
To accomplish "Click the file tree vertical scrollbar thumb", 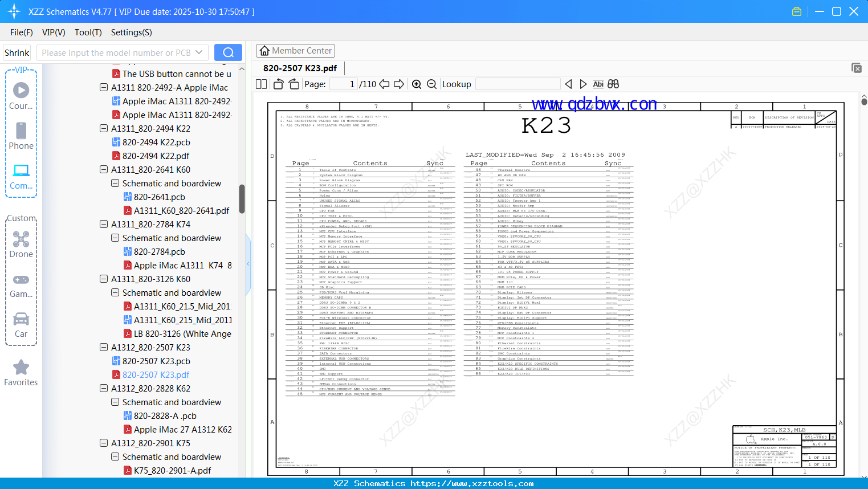I will pyautogui.click(x=242, y=198).
